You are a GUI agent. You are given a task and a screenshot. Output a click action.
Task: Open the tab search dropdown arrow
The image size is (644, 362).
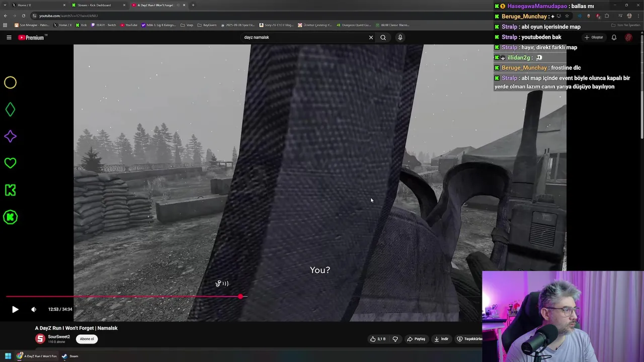(5, 5)
